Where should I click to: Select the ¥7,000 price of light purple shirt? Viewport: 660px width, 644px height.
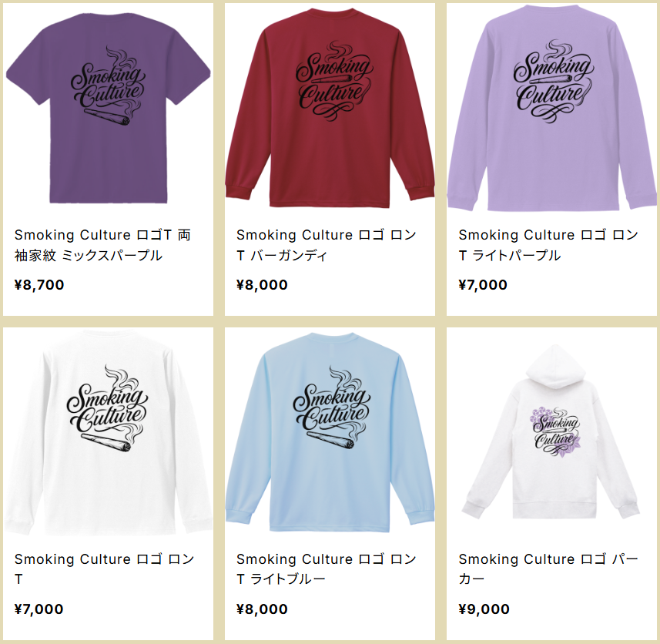coord(483,285)
